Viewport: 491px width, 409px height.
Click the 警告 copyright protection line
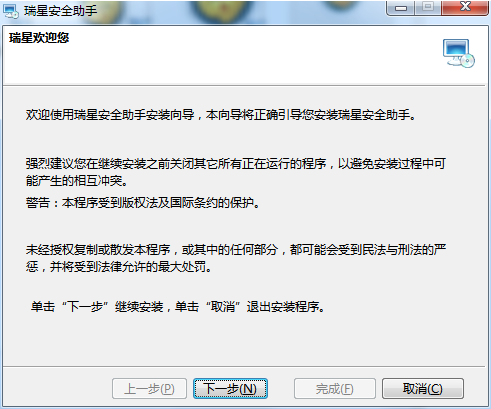pyautogui.click(x=143, y=202)
